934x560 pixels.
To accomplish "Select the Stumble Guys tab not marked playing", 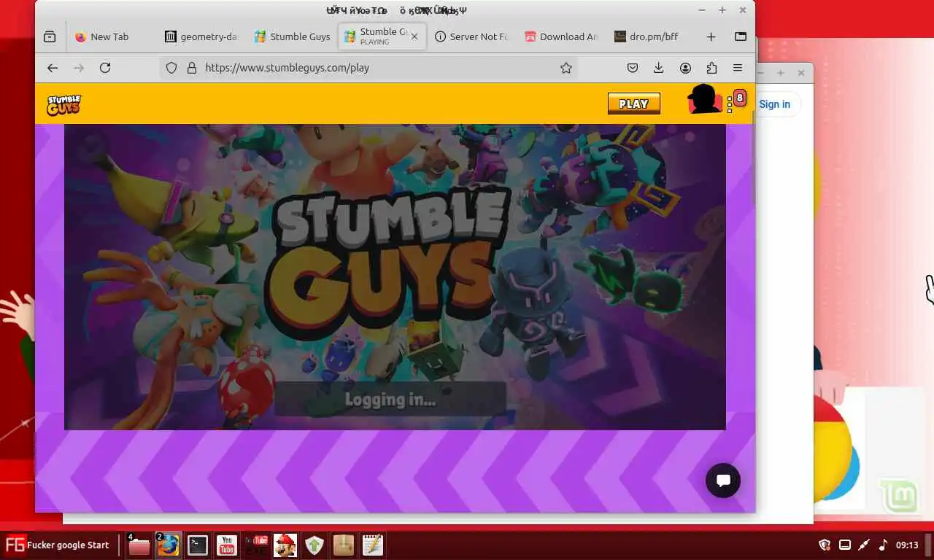I will click(291, 36).
